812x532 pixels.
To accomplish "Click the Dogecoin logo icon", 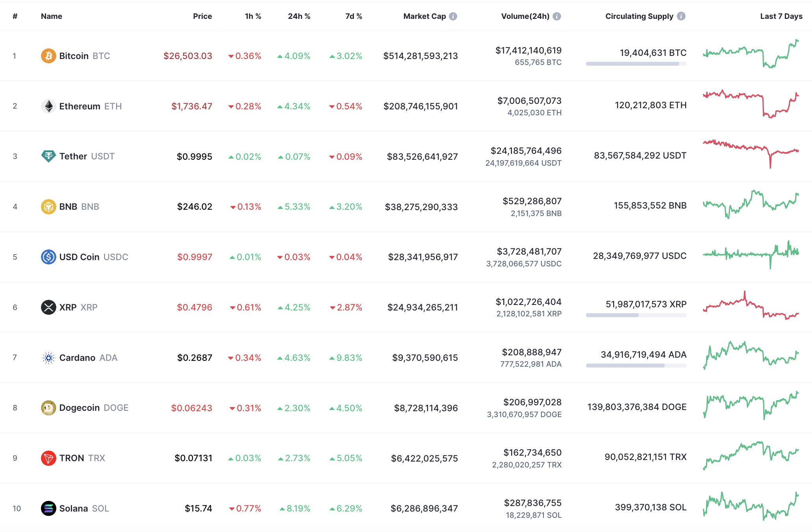I will click(48, 408).
